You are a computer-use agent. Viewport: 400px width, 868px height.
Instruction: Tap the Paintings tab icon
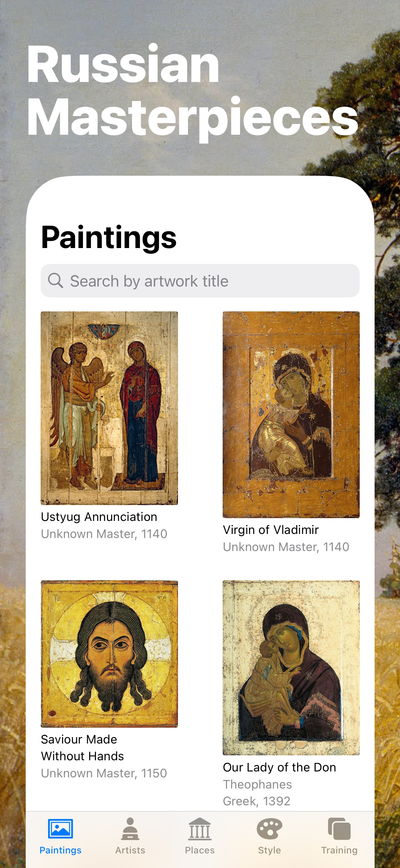tap(60, 829)
